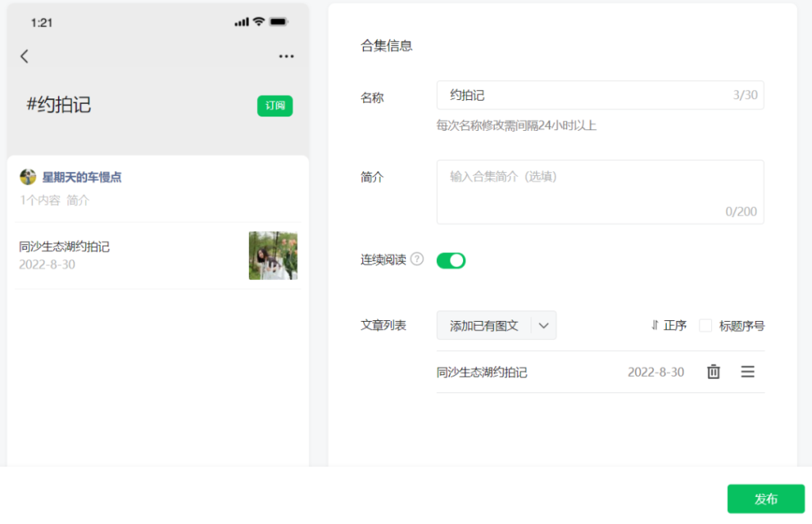Click the battery icon in the status bar
The height and width of the screenshot is (524, 812).
coord(278,21)
